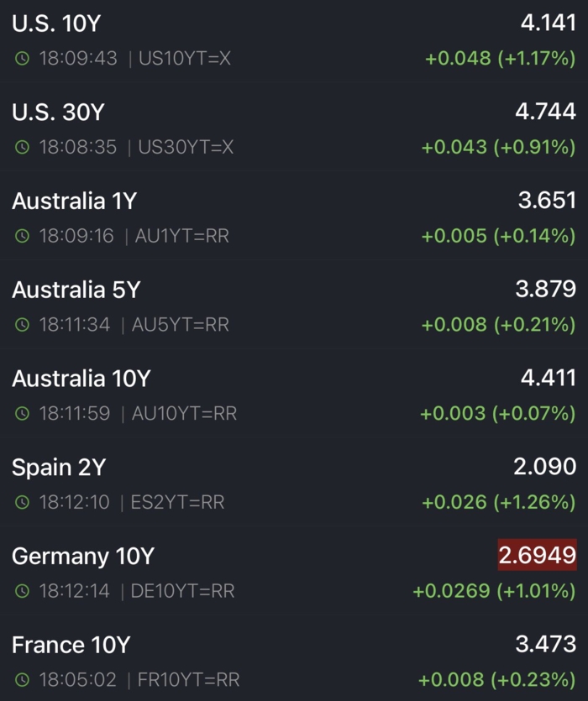Screen dimensions: 588x701
Task: Click the U.S. 10Y yield value 4.141
Action: 548,23
